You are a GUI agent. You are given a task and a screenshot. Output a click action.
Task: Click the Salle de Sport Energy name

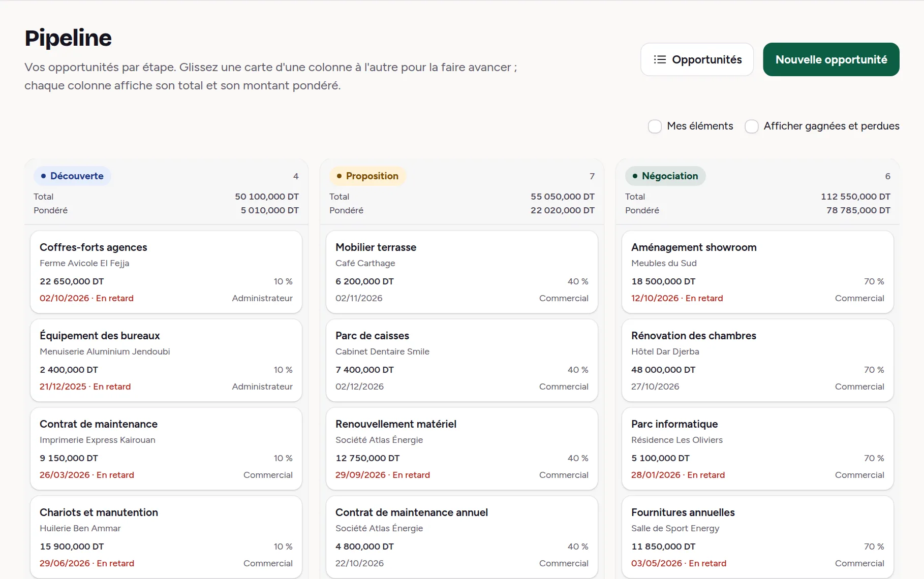click(x=675, y=528)
